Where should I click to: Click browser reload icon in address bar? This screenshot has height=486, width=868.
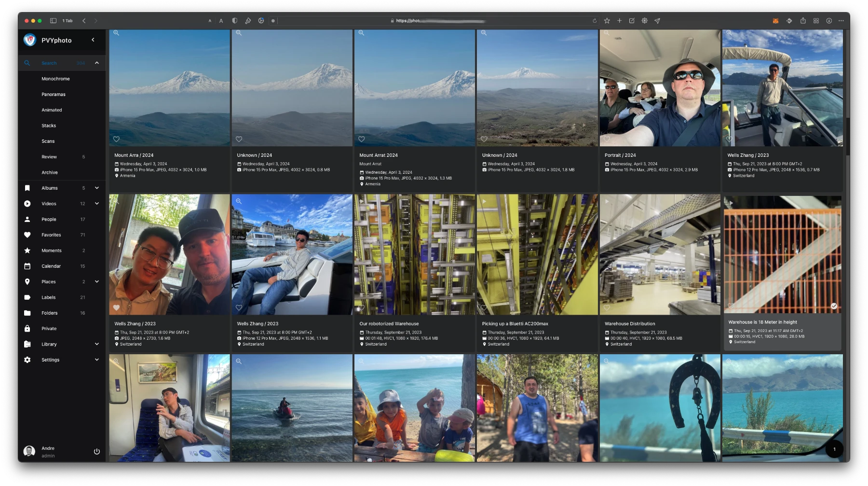click(x=595, y=21)
